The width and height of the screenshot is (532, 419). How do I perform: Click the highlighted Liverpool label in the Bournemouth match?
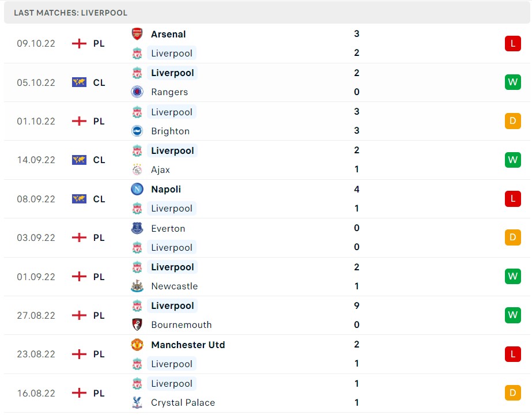pyautogui.click(x=172, y=305)
